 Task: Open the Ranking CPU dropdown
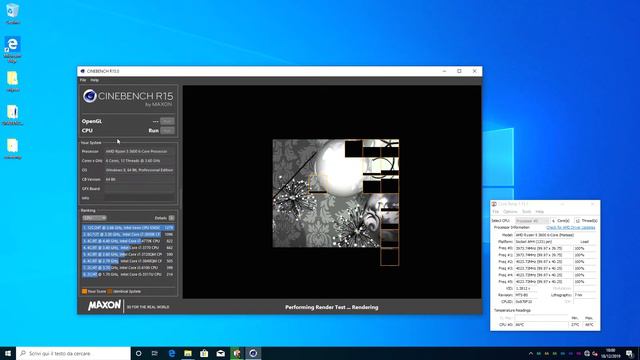coord(94,218)
